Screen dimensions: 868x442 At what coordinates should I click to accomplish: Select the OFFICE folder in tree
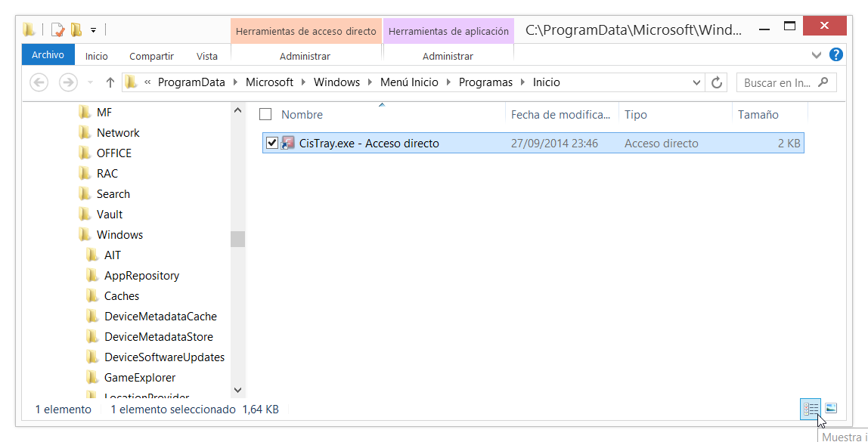[x=114, y=153]
